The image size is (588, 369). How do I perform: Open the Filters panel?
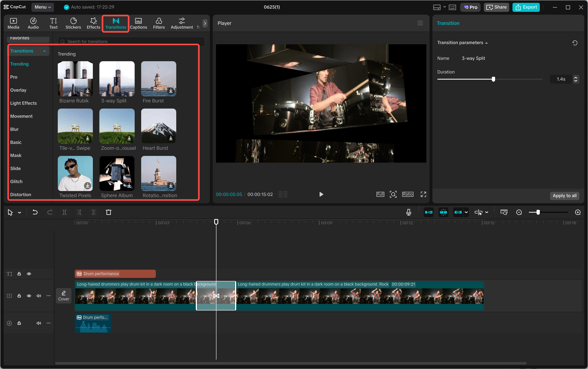click(x=159, y=23)
